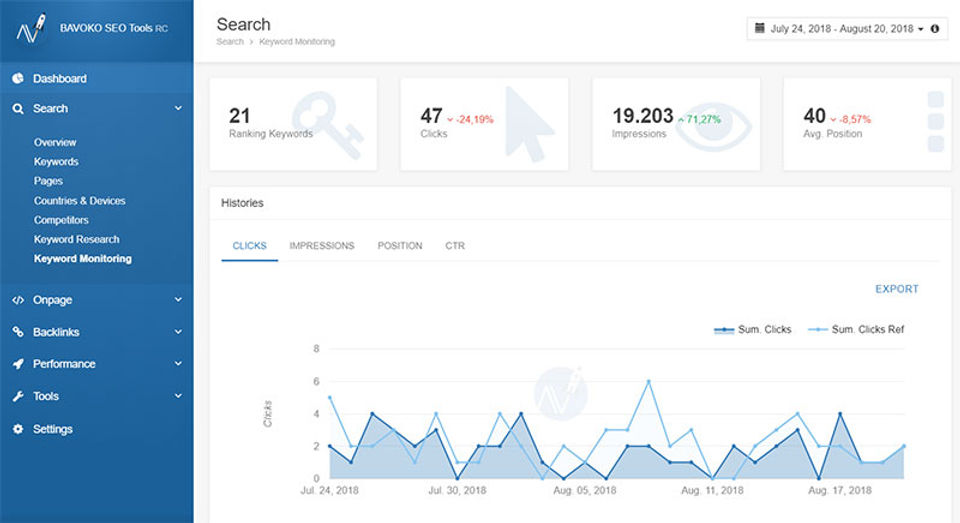The height and width of the screenshot is (523, 960).
Task: Switch to the CLICKS tab
Action: point(249,246)
